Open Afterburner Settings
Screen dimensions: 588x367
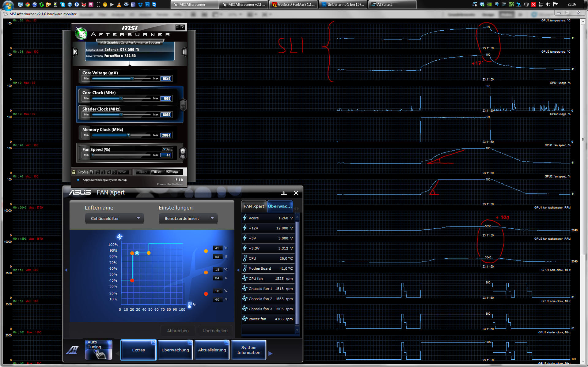tap(172, 172)
